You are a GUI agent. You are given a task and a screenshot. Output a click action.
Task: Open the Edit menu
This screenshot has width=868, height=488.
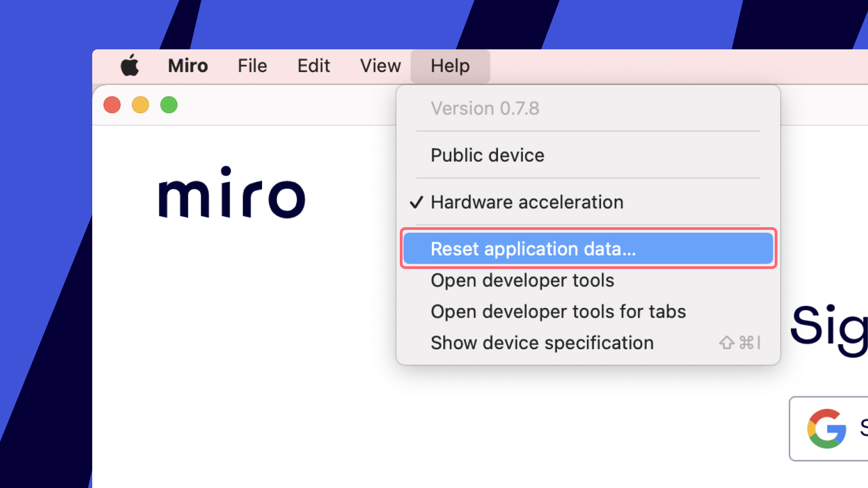point(314,66)
